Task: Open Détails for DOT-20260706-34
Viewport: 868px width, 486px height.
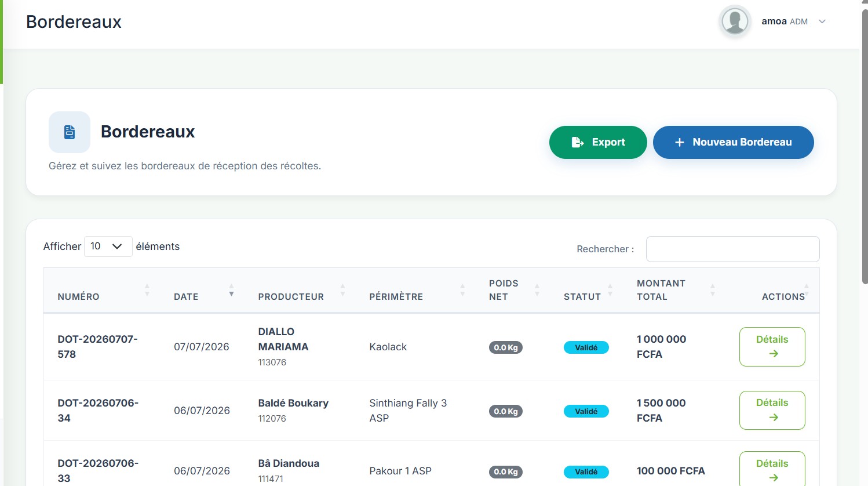Action: 772,410
